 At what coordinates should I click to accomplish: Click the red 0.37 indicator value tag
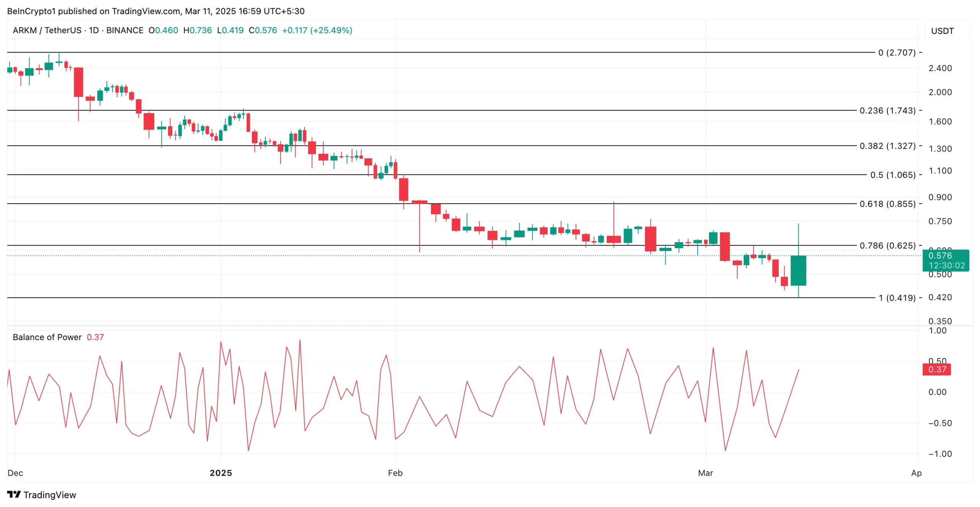pos(936,369)
